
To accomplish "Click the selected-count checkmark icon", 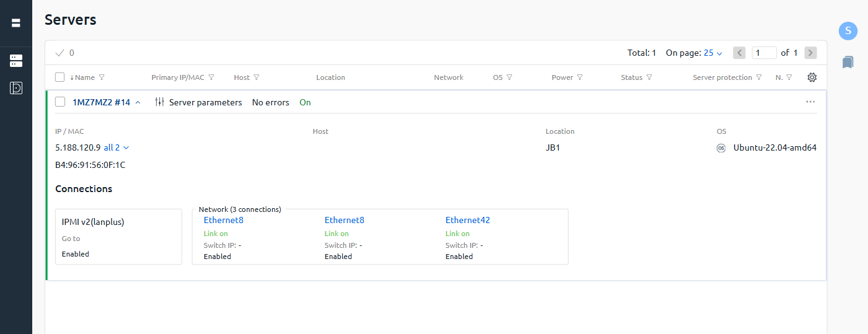I will [60, 53].
